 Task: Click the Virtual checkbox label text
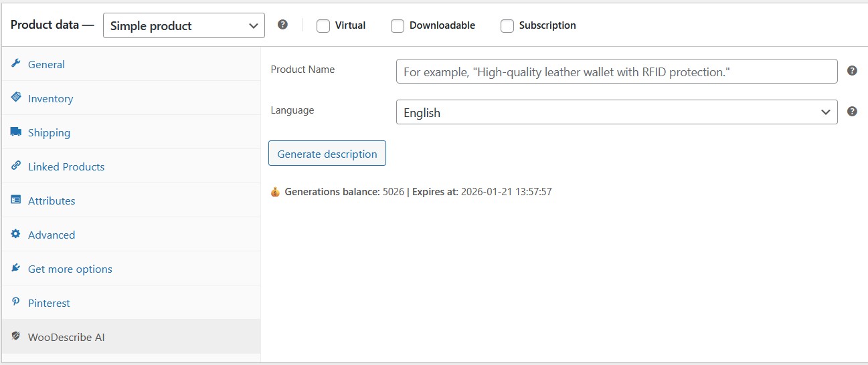350,25
